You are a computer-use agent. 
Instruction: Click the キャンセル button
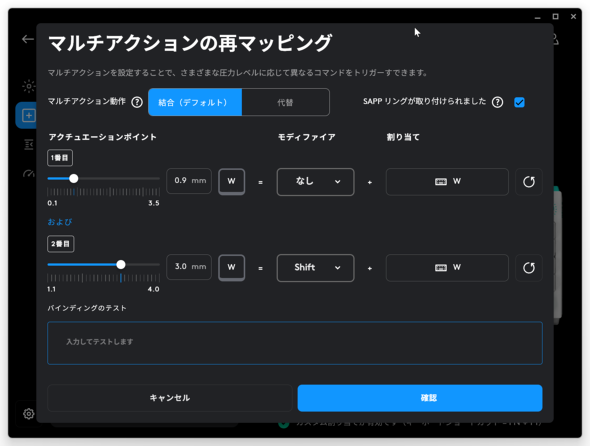170,398
